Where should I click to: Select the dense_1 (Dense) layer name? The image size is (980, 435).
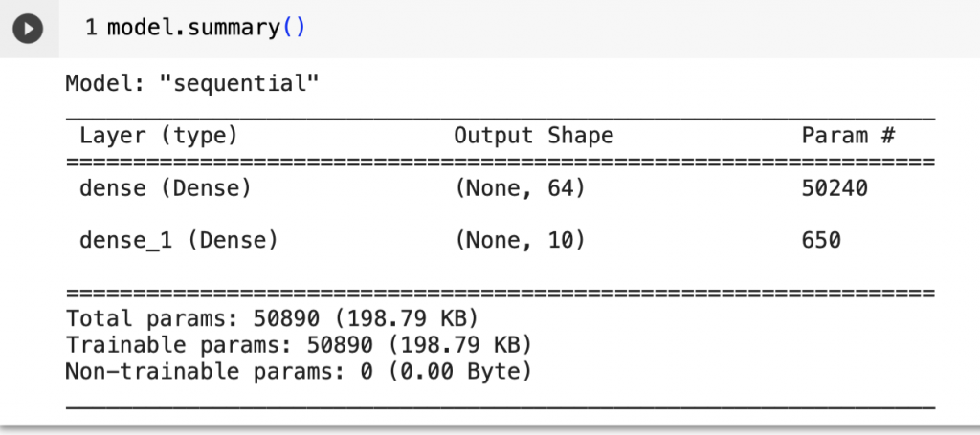[x=179, y=240]
